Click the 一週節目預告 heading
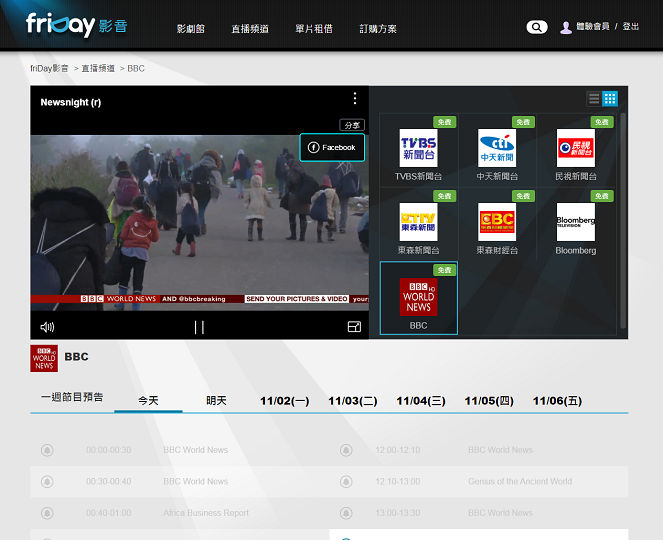663x540 pixels. click(72, 397)
